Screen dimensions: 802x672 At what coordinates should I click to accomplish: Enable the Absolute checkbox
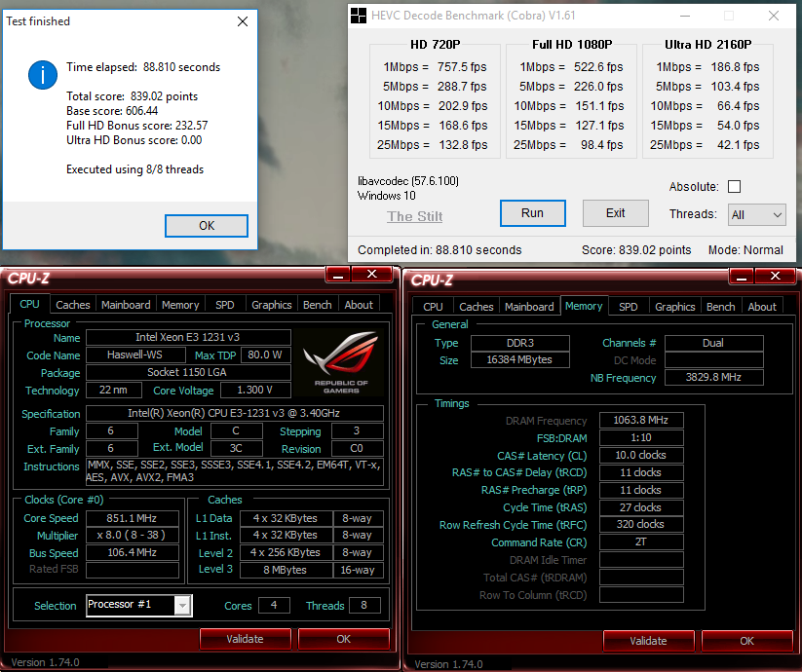[x=734, y=187]
